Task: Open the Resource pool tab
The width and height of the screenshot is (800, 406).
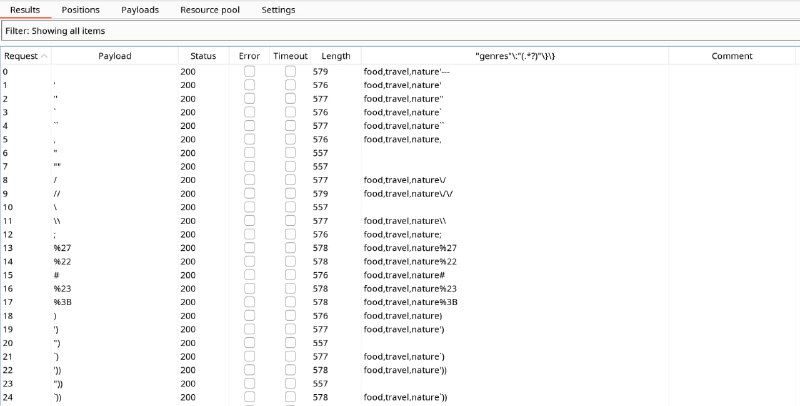Action: click(210, 10)
